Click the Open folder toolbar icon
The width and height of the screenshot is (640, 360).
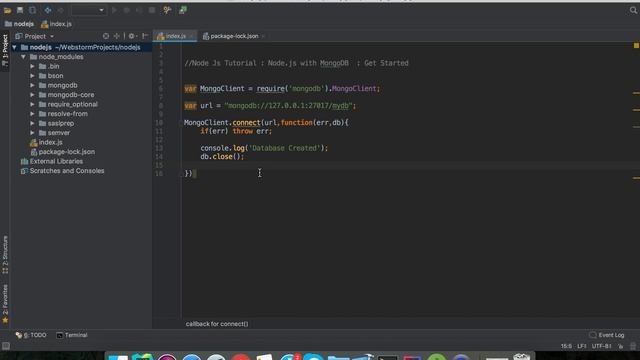pyautogui.click(x=7, y=10)
